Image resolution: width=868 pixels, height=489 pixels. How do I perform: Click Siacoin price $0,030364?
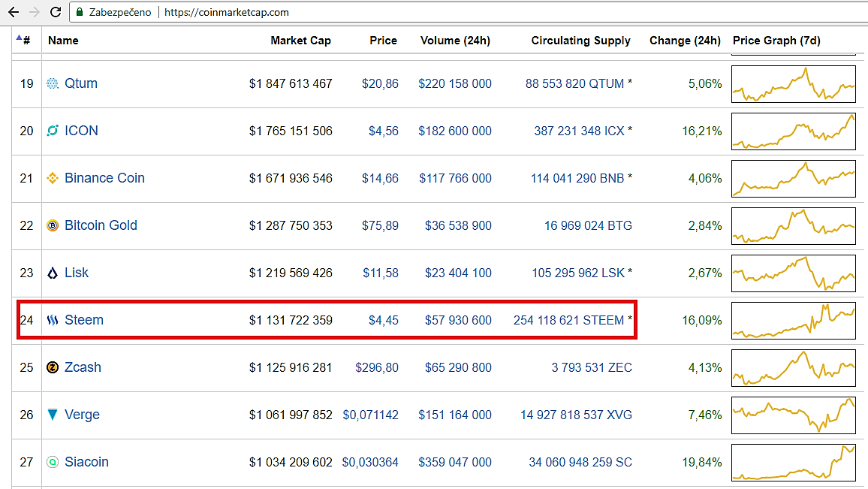(369, 462)
